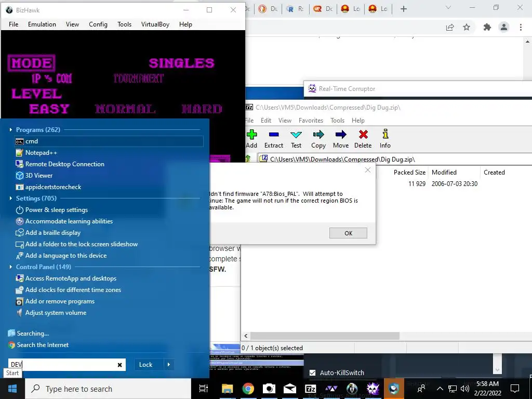Open BizHawk VirtualBoy menu
The height and width of the screenshot is (399, 532).
[155, 24]
